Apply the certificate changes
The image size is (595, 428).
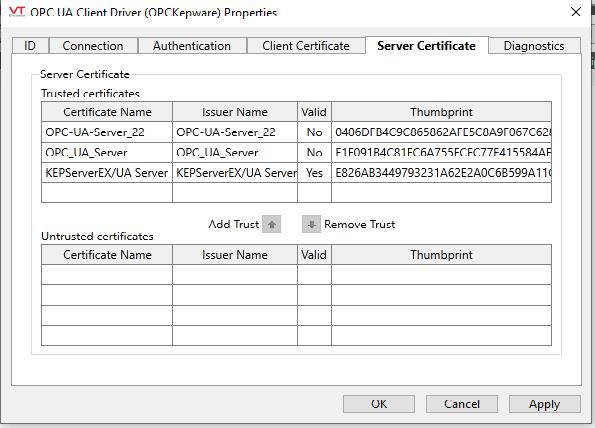[x=545, y=404]
